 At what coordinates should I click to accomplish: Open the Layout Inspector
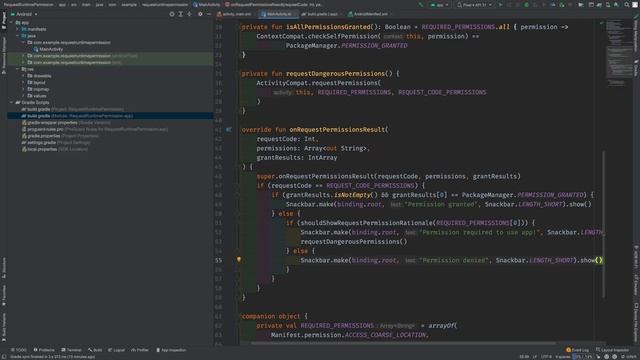[x=613, y=350]
